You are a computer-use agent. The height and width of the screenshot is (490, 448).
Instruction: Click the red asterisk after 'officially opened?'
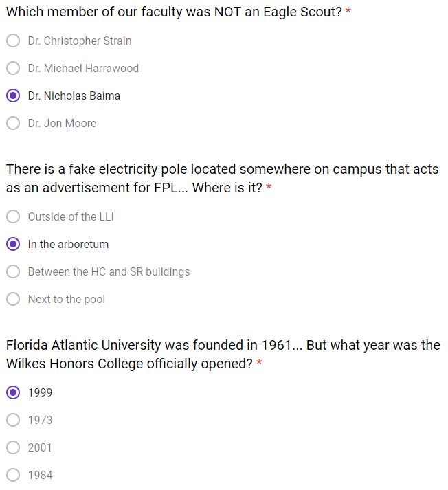(259, 364)
